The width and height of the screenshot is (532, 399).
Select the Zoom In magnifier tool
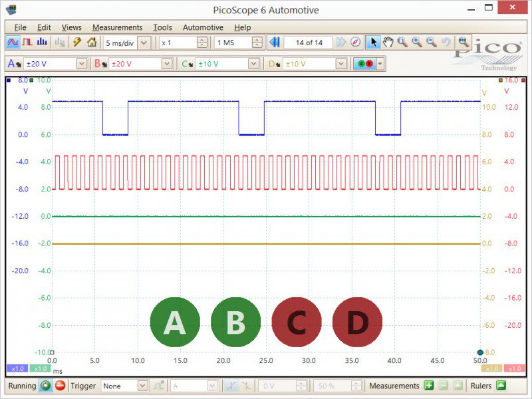pos(416,42)
